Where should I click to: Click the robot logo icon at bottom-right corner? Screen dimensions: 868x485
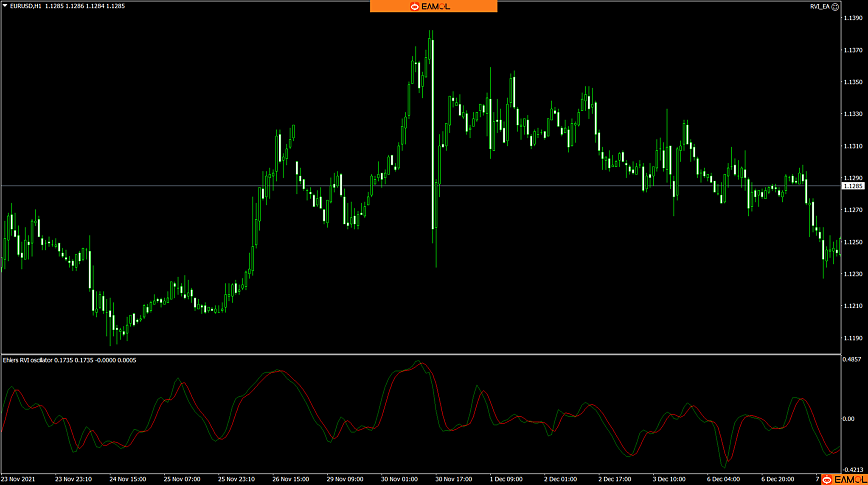(827, 479)
